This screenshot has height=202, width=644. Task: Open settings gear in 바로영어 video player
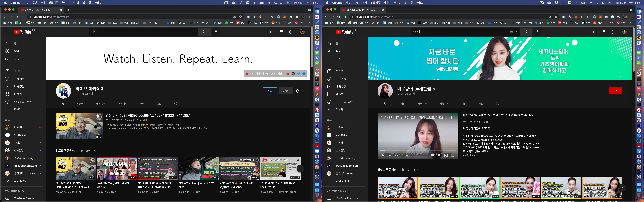tap(439, 155)
